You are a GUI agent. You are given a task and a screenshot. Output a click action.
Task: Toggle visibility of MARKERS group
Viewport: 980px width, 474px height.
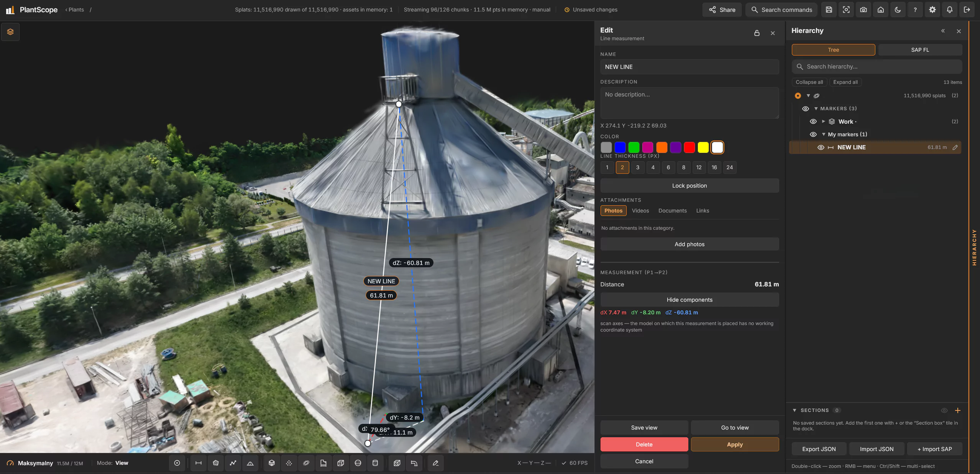tap(806, 109)
